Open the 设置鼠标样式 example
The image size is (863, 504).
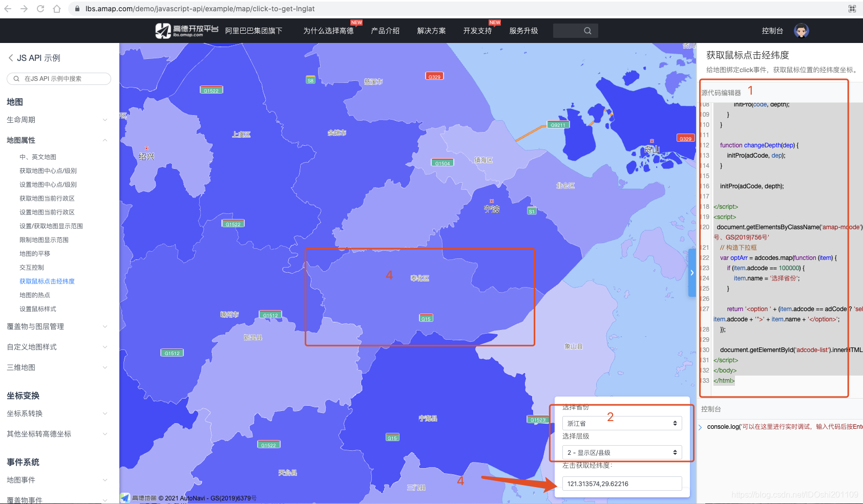pyautogui.click(x=38, y=309)
